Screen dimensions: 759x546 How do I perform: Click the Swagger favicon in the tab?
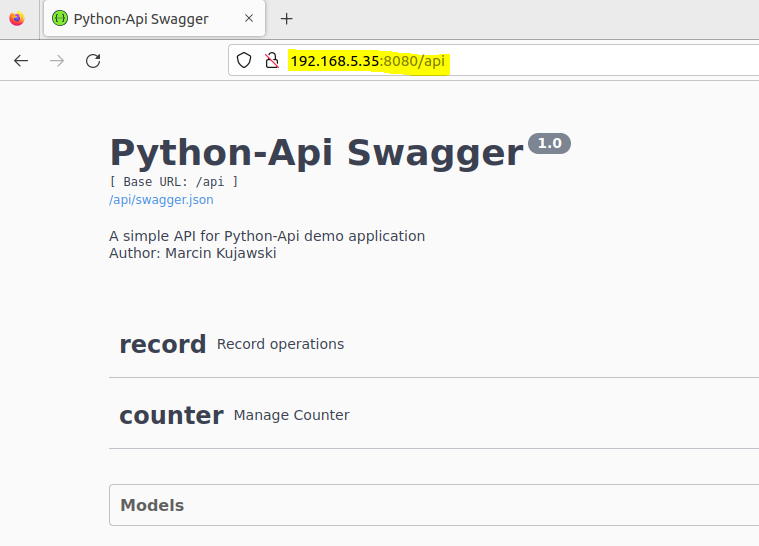60,19
